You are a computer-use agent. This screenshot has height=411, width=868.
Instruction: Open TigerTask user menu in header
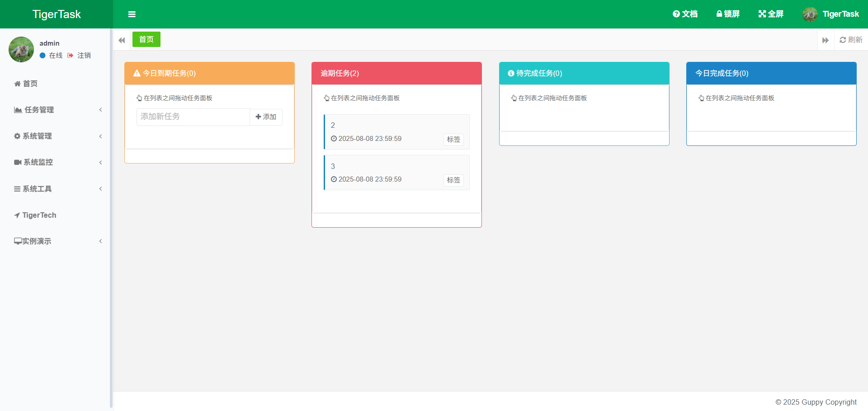[x=831, y=14]
